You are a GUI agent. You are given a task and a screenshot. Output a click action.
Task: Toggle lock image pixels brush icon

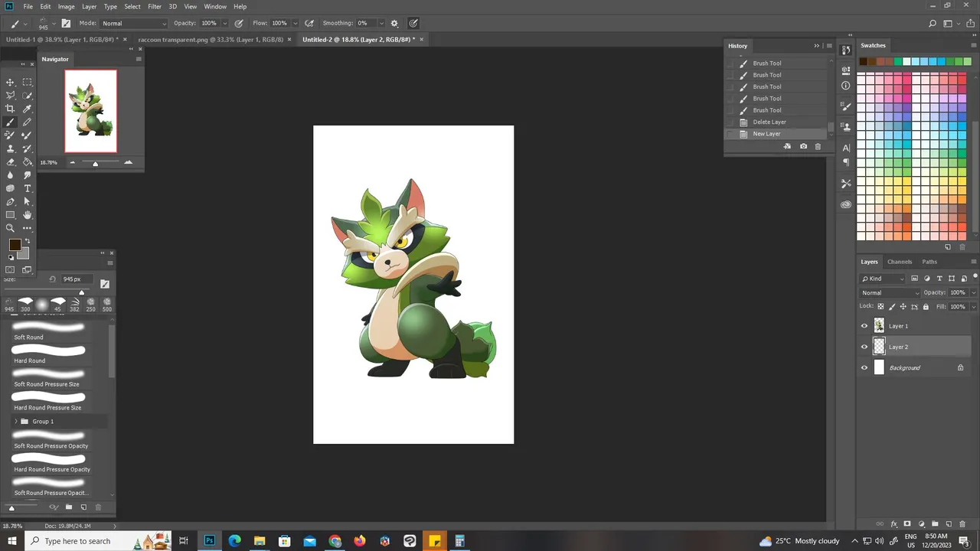tap(892, 307)
